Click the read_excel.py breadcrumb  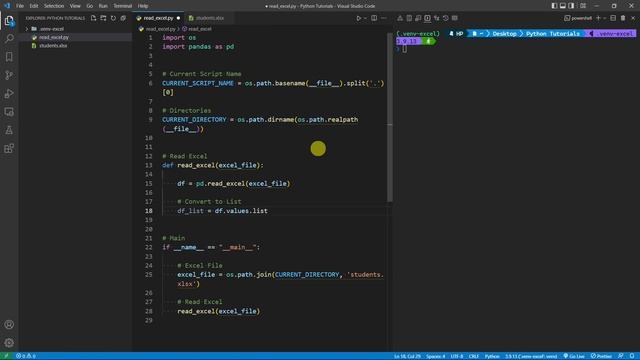[160, 29]
